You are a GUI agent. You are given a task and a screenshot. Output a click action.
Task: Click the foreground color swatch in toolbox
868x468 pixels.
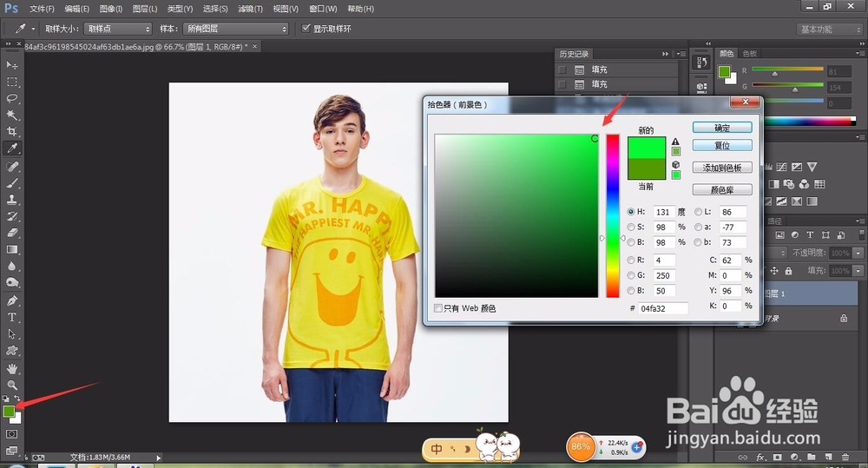tap(9, 412)
